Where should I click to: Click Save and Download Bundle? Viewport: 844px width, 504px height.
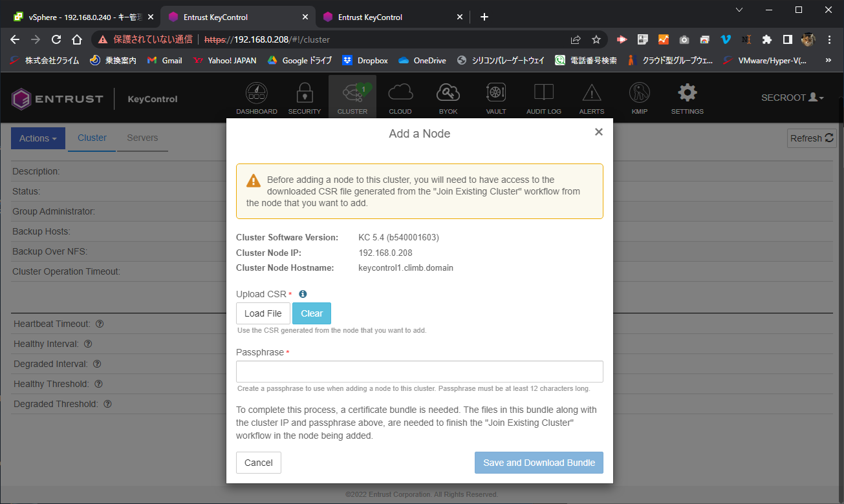(x=539, y=463)
